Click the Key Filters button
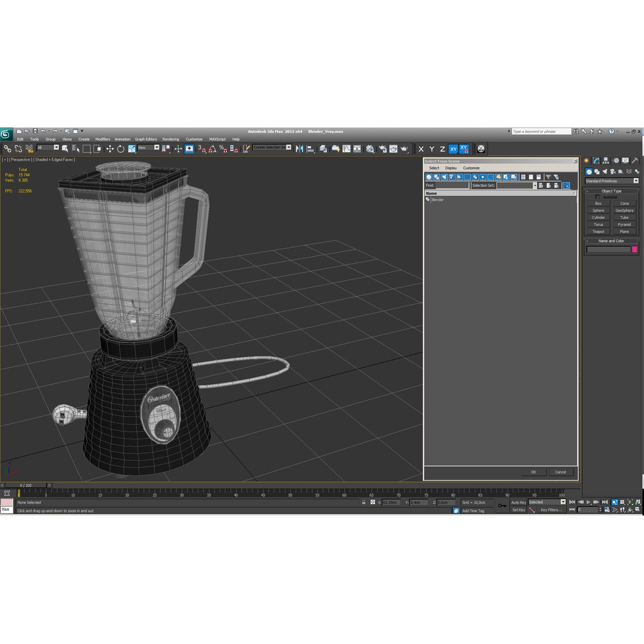This screenshot has width=644, height=644. pos(551,510)
